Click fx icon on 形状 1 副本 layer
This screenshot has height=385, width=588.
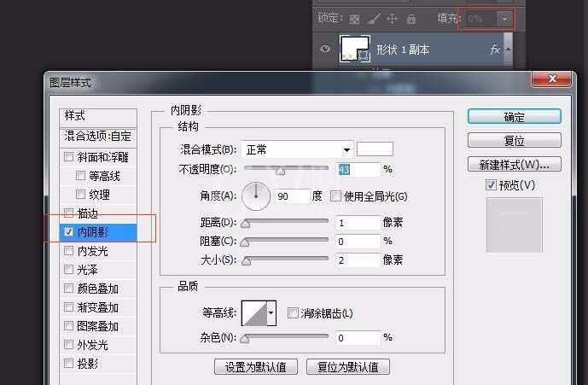click(495, 50)
